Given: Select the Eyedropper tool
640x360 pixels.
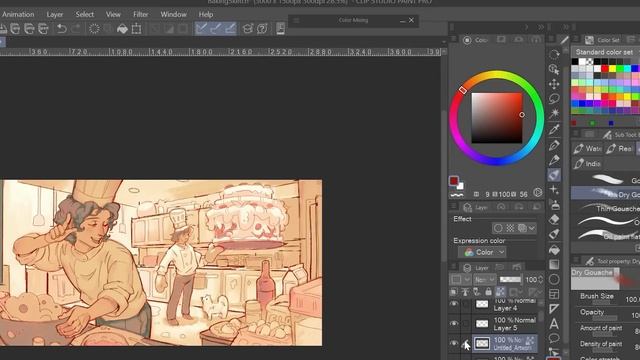Looking at the screenshot, I should pos(554,129).
